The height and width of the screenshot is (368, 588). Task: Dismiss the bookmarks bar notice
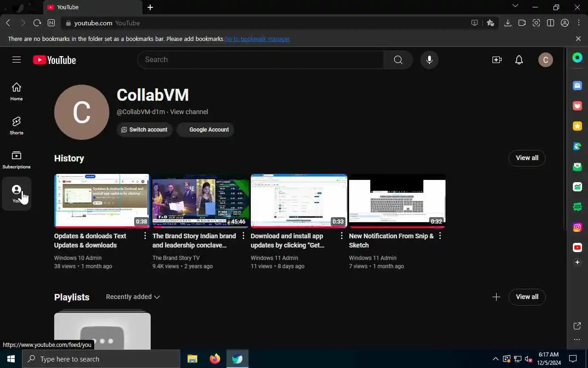click(x=578, y=39)
